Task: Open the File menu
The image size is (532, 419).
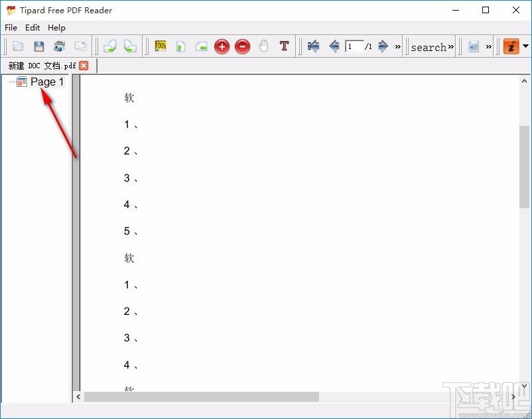Action: tap(11, 27)
